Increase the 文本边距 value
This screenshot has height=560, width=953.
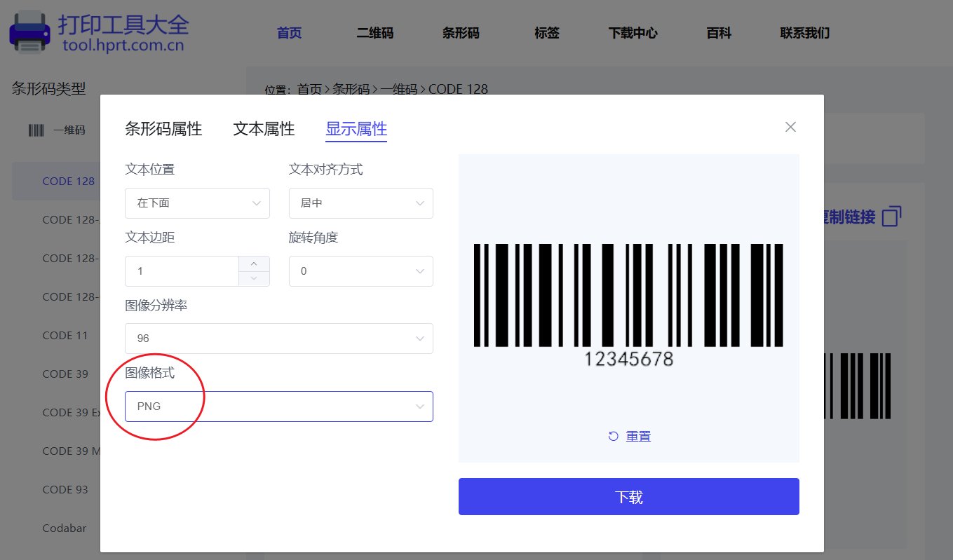[x=254, y=264]
